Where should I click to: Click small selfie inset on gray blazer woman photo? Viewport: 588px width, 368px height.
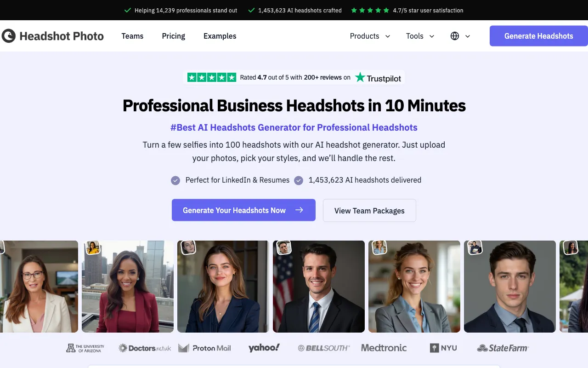(x=379, y=247)
